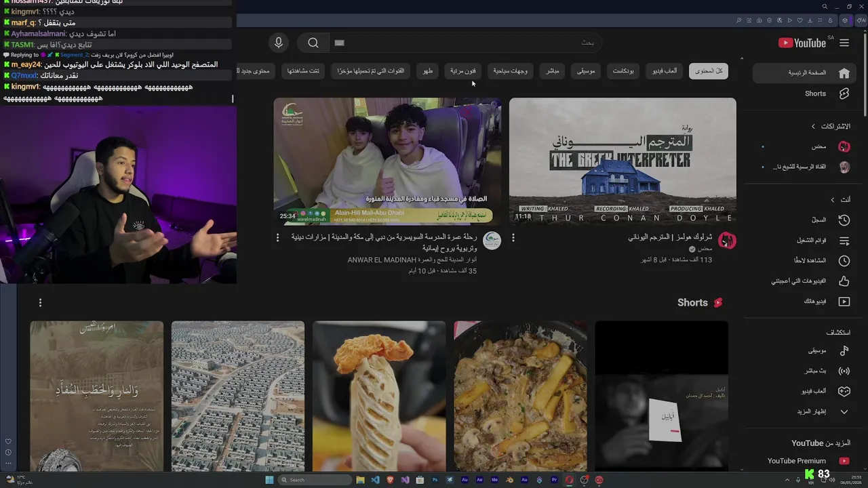Click the Windows taskbar Search box
This screenshot has height=488, width=868.
tap(315, 480)
